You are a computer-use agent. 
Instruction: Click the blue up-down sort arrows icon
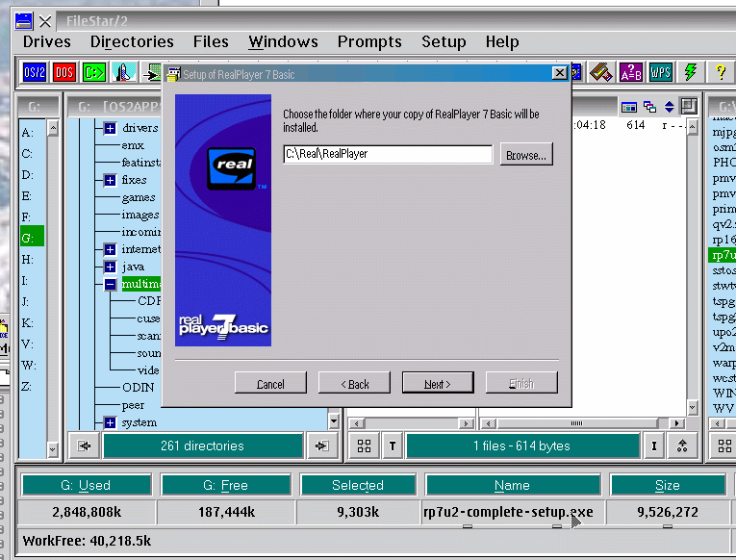point(670,107)
